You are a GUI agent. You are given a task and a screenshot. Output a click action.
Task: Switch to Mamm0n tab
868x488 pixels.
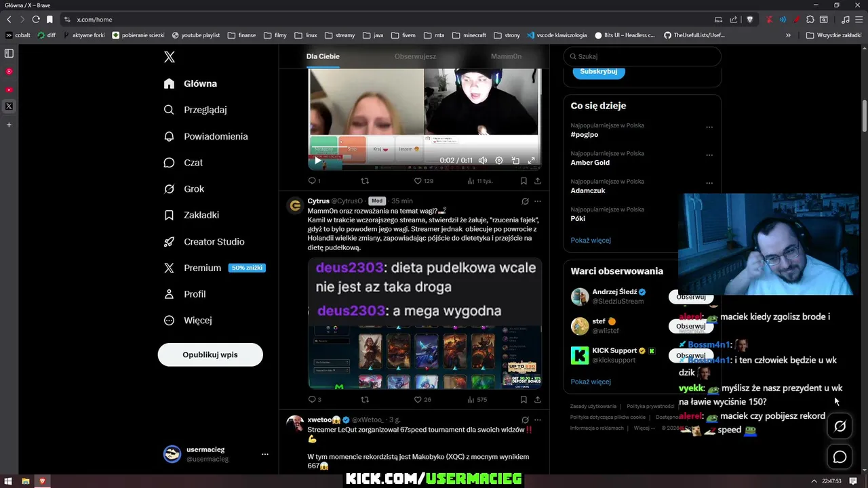506,56
